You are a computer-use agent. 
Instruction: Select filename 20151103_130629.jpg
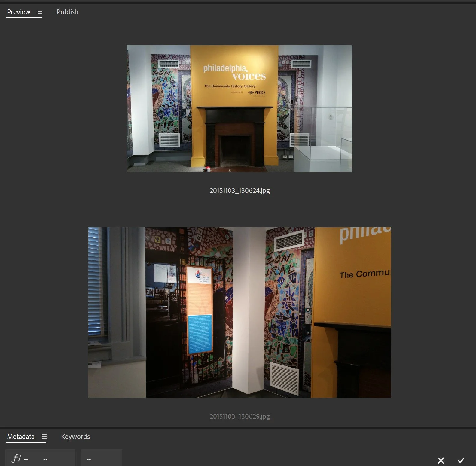click(240, 416)
